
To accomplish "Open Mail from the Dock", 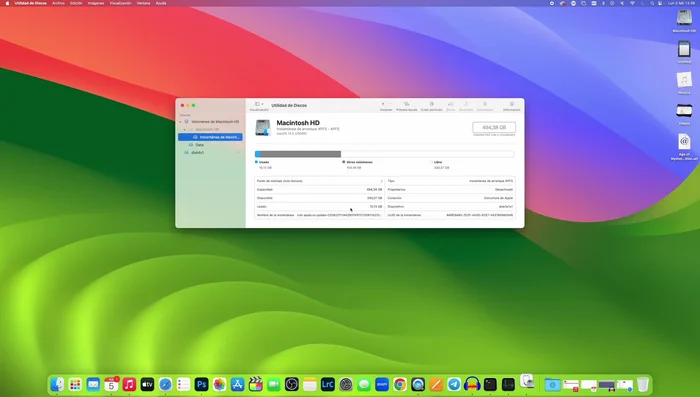I will tap(93, 384).
